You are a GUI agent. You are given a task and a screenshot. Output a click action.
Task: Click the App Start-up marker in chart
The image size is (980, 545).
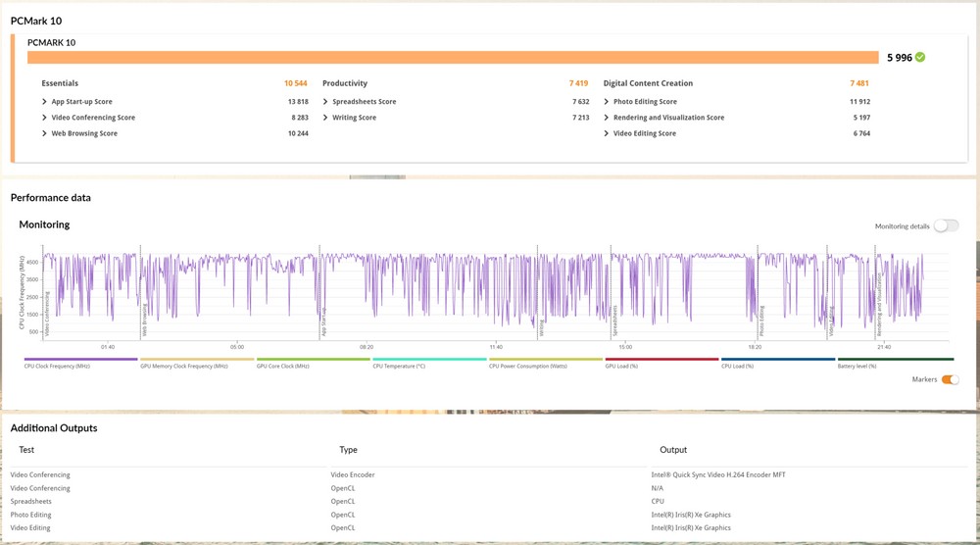coord(322,325)
